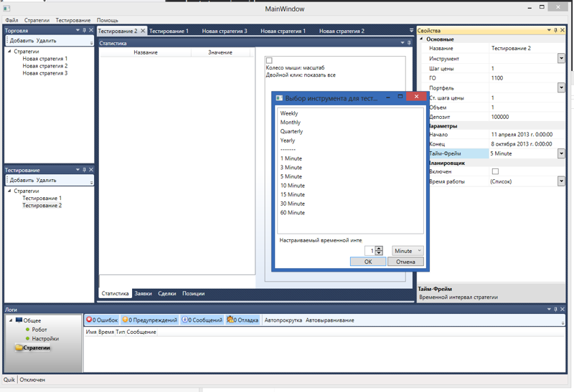Select the Стратегии folder in logs tree
The width and height of the screenshot is (574, 392).
click(x=36, y=348)
